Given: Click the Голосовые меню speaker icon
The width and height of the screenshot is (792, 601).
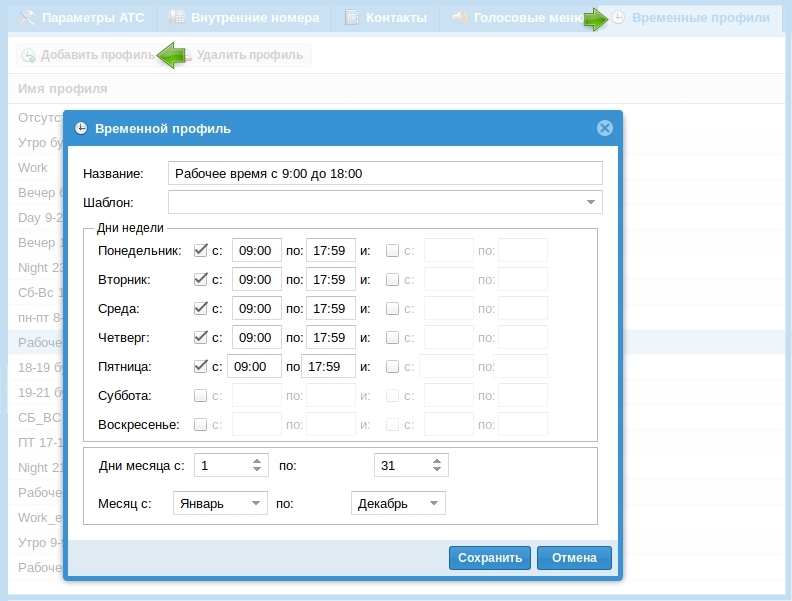Looking at the screenshot, I should 459,18.
